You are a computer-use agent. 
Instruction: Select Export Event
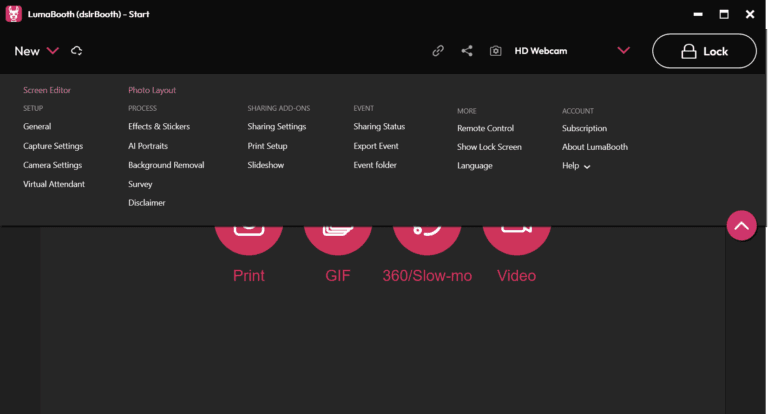376,146
